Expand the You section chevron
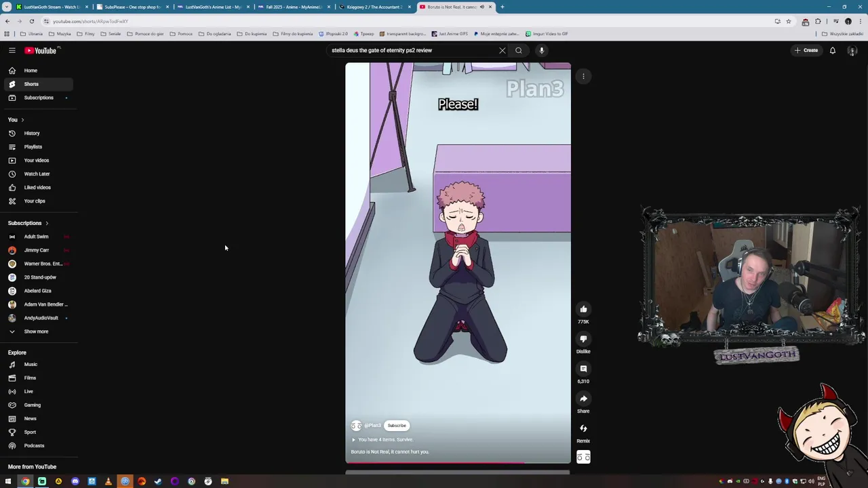This screenshot has height=488, width=868. [x=22, y=120]
